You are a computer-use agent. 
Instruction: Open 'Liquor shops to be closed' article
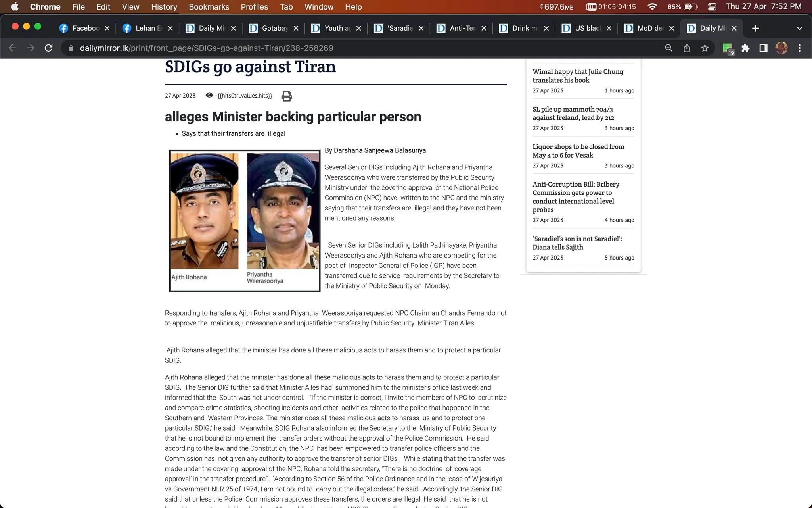pos(578,151)
